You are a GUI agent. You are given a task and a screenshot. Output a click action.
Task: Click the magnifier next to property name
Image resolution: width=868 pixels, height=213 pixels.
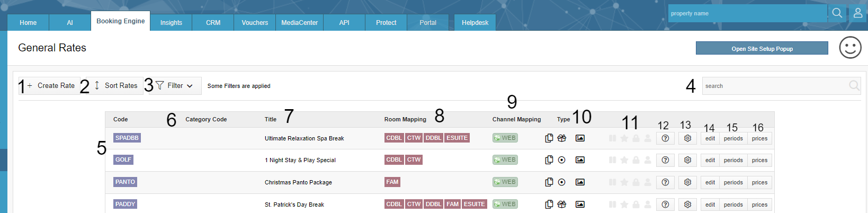click(x=837, y=13)
